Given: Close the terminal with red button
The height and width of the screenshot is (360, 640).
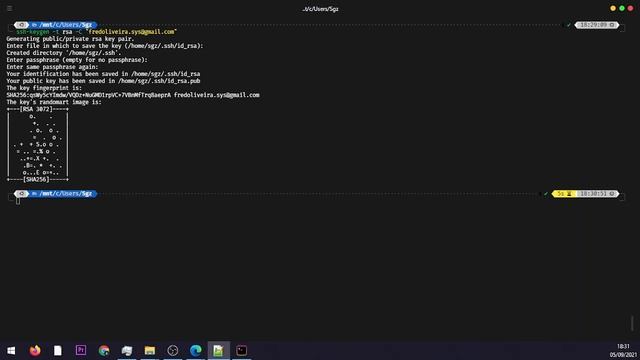Looking at the screenshot, I should point(630,8).
